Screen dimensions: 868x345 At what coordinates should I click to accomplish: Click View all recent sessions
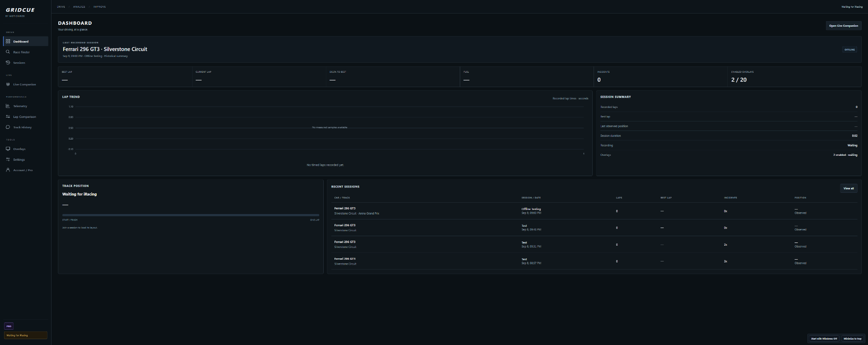(x=848, y=188)
